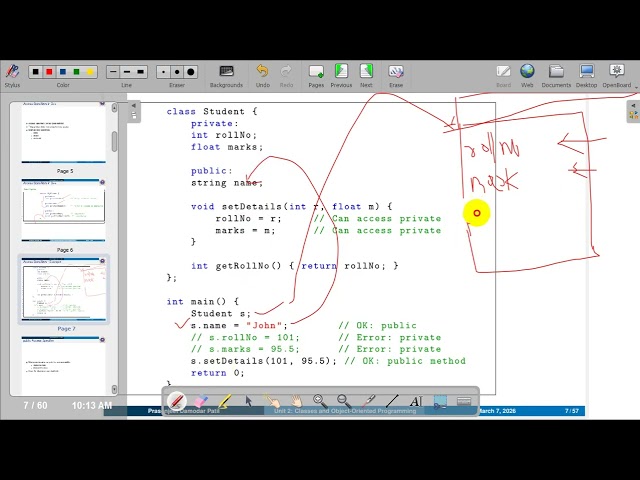Go to the Previous page

tap(341, 76)
